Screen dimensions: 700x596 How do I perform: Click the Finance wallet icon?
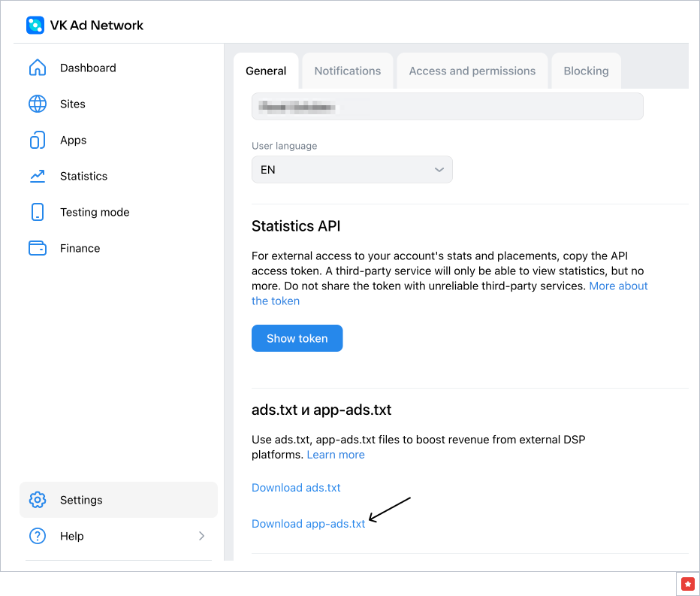(38, 248)
